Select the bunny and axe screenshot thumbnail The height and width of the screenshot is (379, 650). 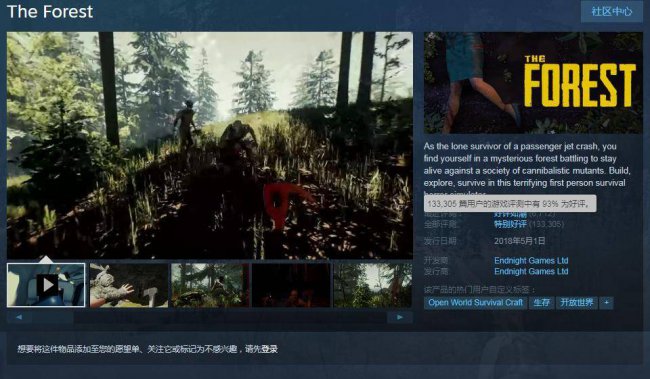coord(129,285)
